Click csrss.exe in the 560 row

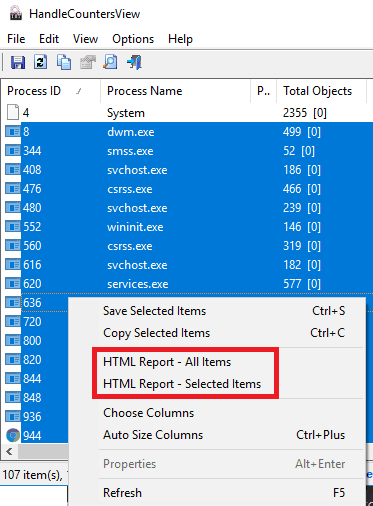[x=130, y=246]
